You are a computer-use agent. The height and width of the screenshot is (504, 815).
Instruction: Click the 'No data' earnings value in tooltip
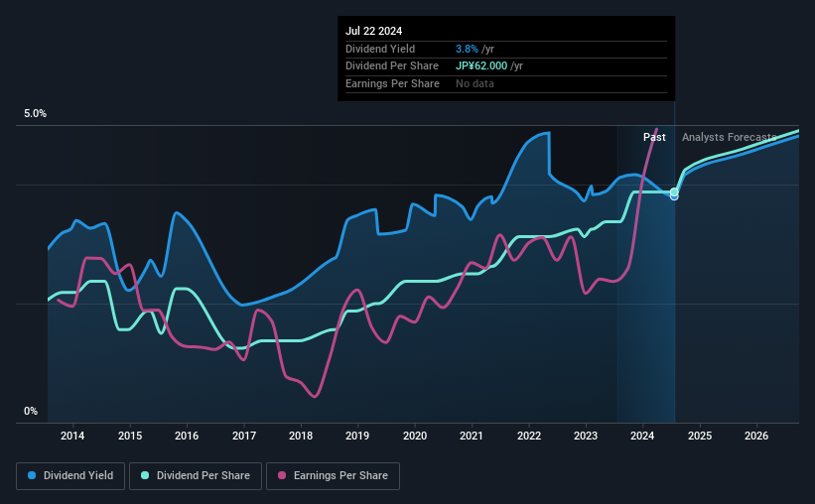475,83
